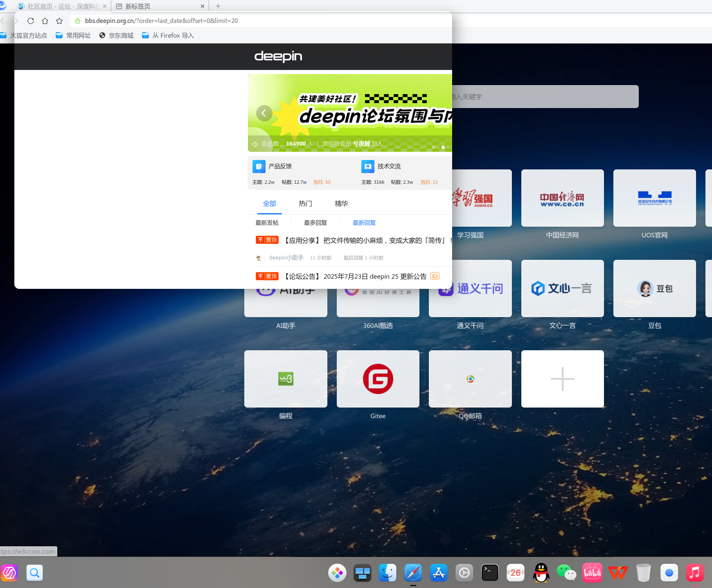Open the 火狐官方站点 bookmark folder
The width and height of the screenshot is (712, 588).
24,36
